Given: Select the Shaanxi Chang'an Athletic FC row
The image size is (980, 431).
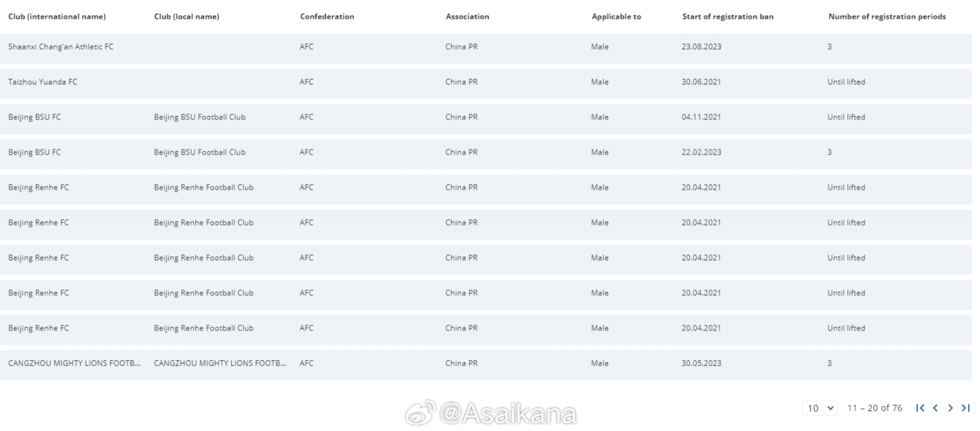Looking at the screenshot, I should point(486,48).
